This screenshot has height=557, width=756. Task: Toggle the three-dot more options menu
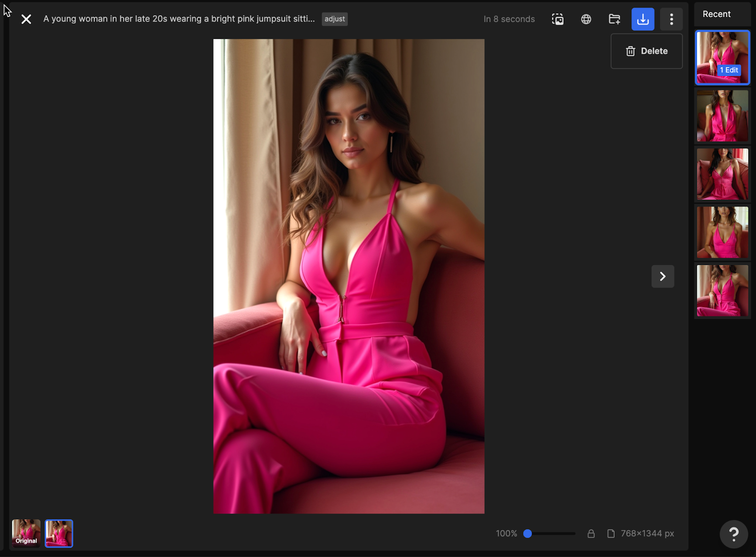(x=671, y=19)
